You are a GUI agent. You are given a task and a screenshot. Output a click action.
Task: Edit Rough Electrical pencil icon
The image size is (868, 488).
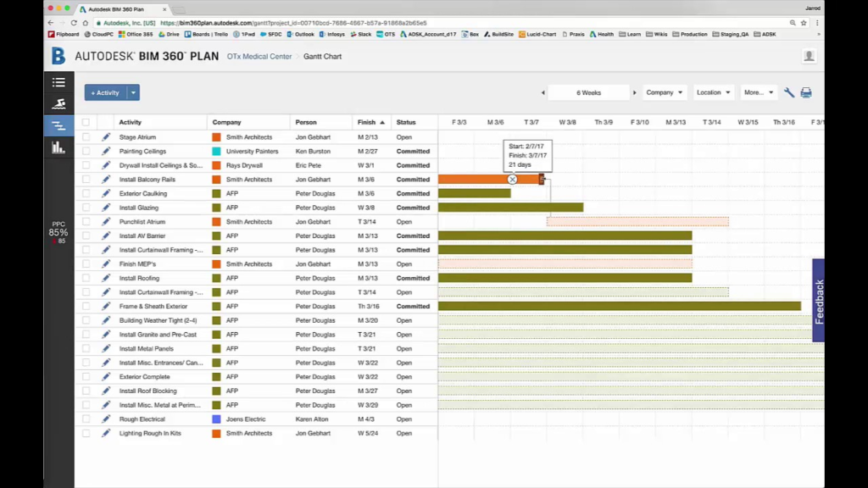[106, 419]
